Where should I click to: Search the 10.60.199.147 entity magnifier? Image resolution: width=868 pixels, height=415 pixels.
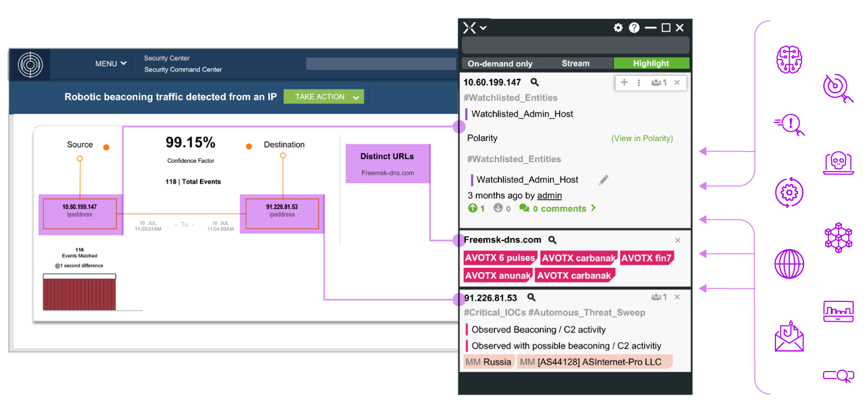pyautogui.click(x=535, y=82)
